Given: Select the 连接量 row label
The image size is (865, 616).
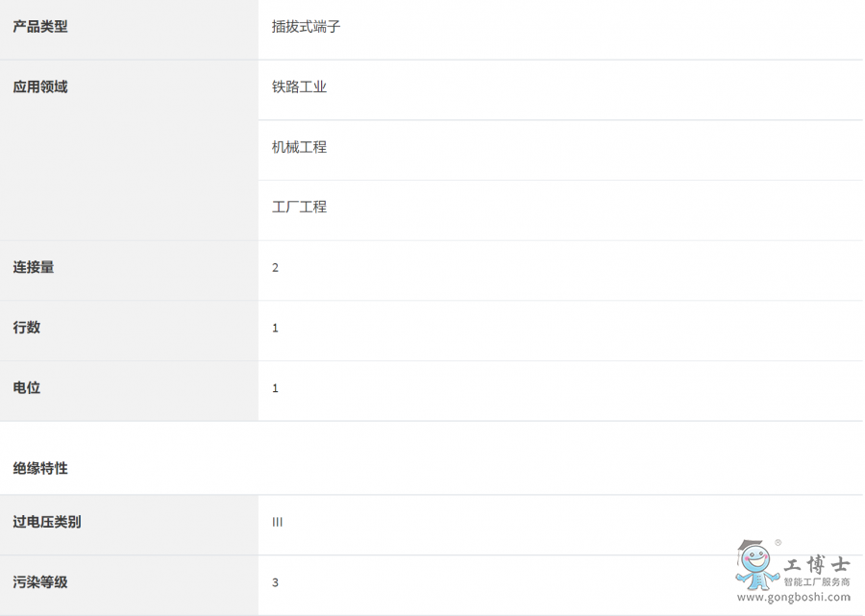Looking at the screenshot, I should coord(34,267).
